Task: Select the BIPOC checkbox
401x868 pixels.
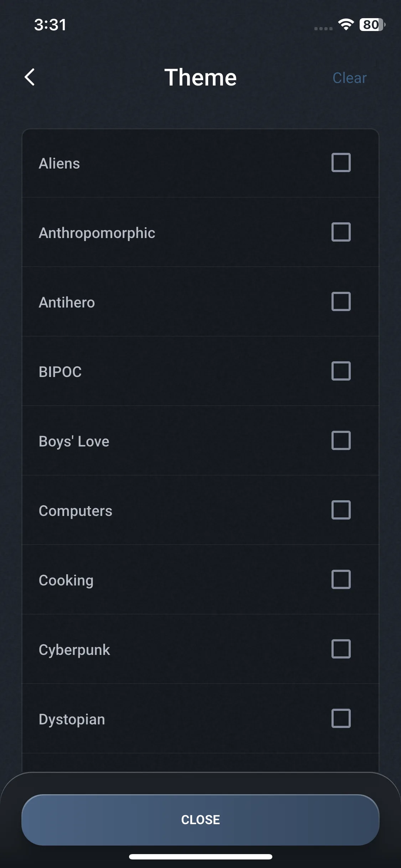Action: click(341, 371)
